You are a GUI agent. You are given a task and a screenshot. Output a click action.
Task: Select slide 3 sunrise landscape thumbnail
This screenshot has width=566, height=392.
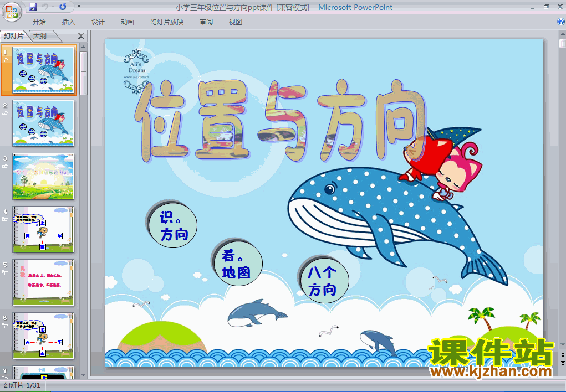43,177
